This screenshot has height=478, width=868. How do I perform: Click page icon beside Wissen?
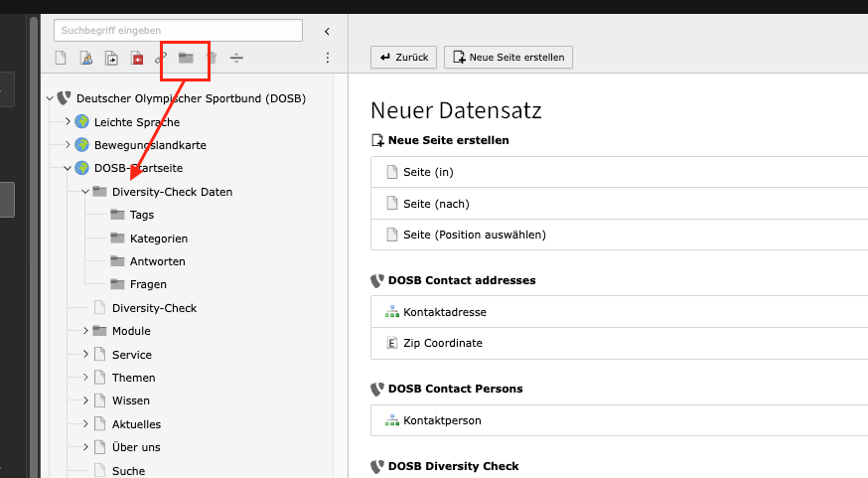tap(99, 399)
